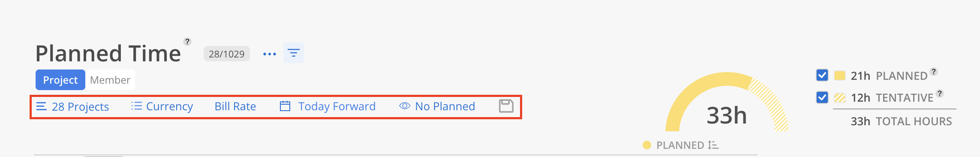Click the filter icon beside the project count
The height and width of the screenshot is (157, 980).
(294, 53)
